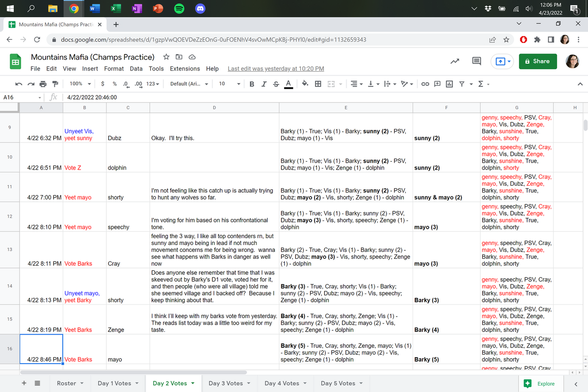The height and width of the screenshot is (392, 588).
Task: Open the last edit history link
Action: tap(276, 69)
